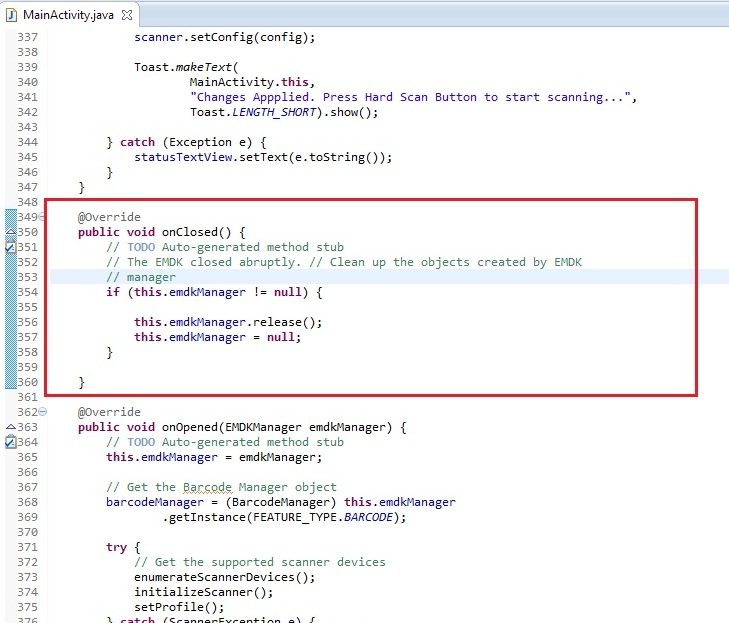This screenshot has width=729, height=623.
Task: Click the Java file icon on MainActivity tab
Action: click(x=13, y=15)
